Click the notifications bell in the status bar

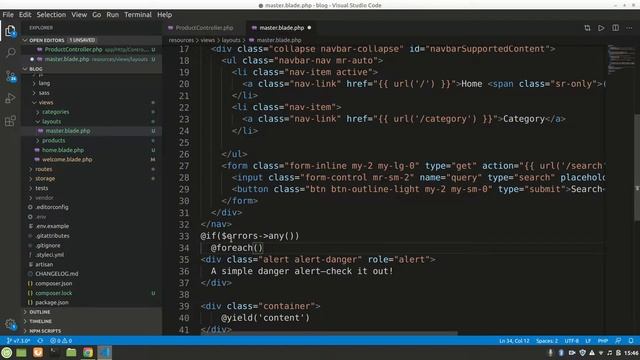[631, 340]
